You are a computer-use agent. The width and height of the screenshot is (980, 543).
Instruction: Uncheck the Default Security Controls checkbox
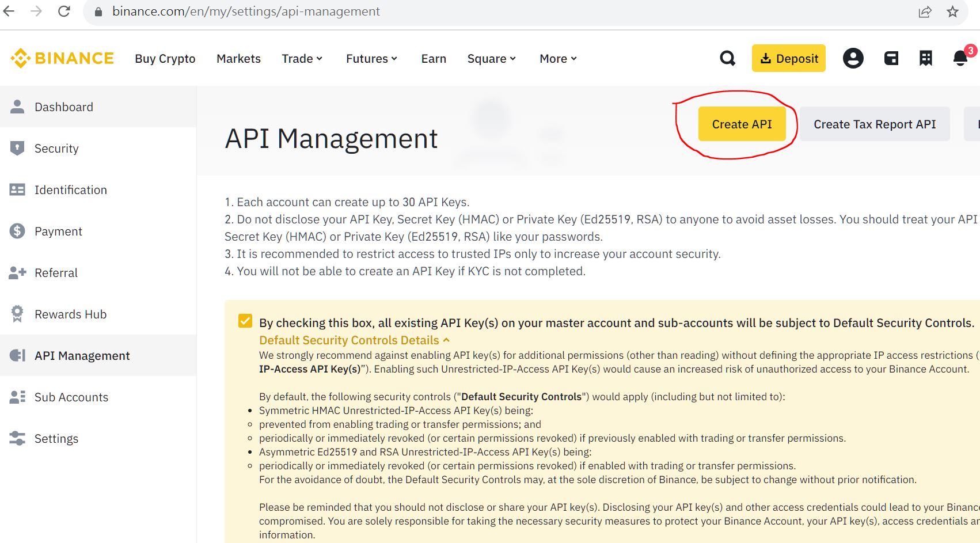click(245, 321)
